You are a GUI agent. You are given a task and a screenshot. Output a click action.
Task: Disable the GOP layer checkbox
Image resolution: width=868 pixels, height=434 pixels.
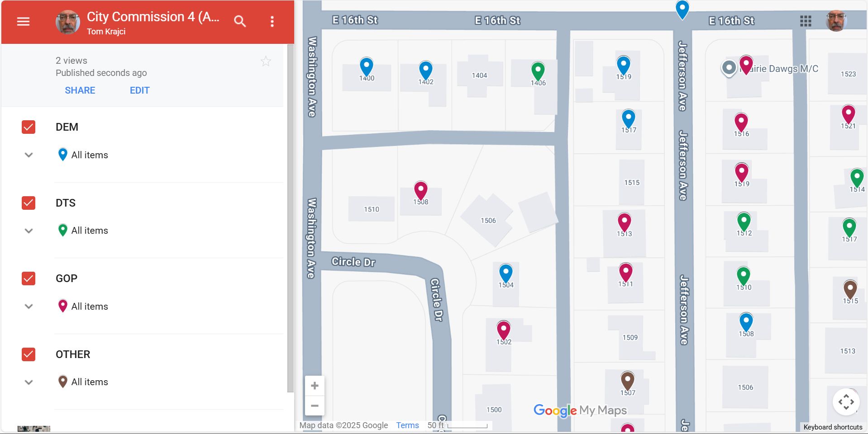28,278
